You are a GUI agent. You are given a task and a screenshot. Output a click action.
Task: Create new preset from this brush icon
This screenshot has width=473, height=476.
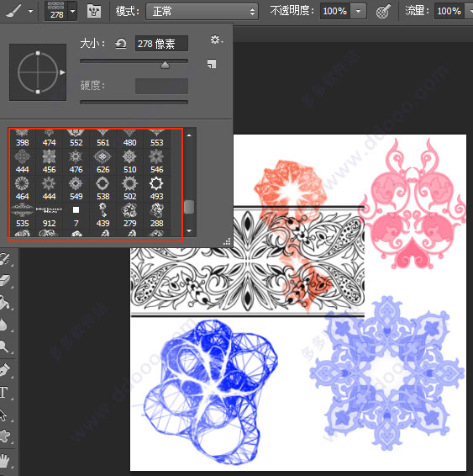point(212,64)
